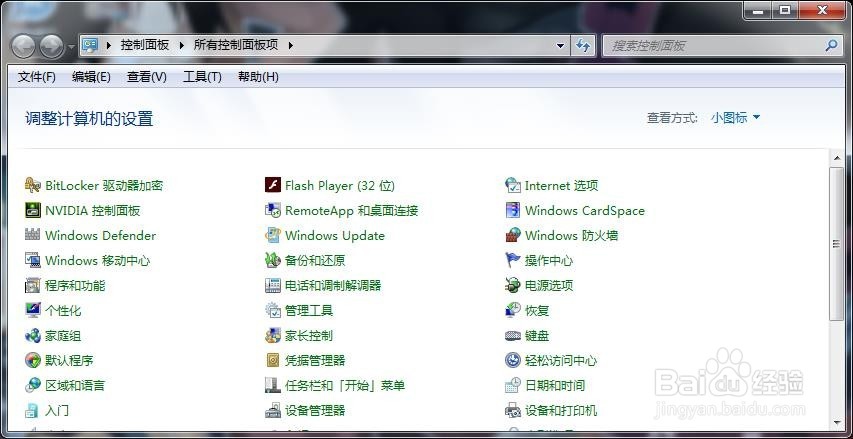Screen dimensions: 853x439
Task: Open the 个性化 text link
Action: (x=63, y=311)
